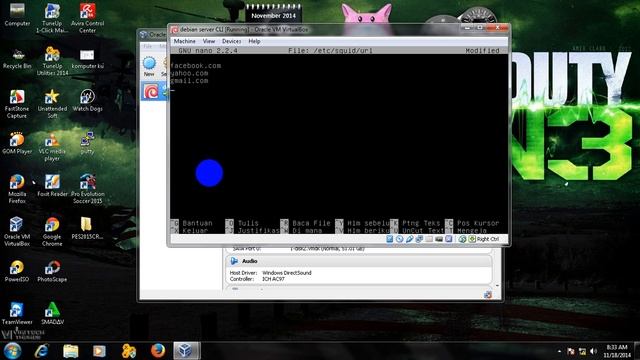Open TeamViewer desktop shortcut
The image size is (640, 360).
click(x=17, y=313)
